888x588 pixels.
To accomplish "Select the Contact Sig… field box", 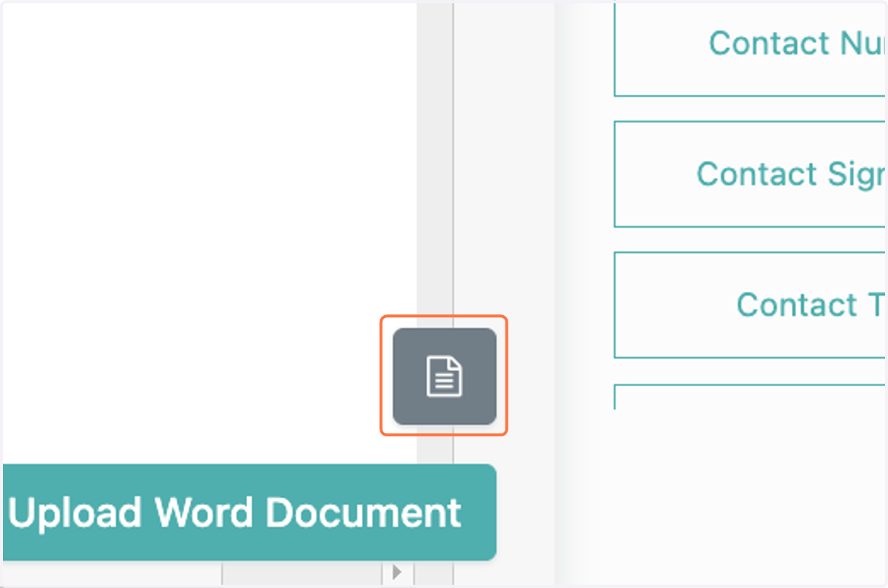I will [750, 174].
